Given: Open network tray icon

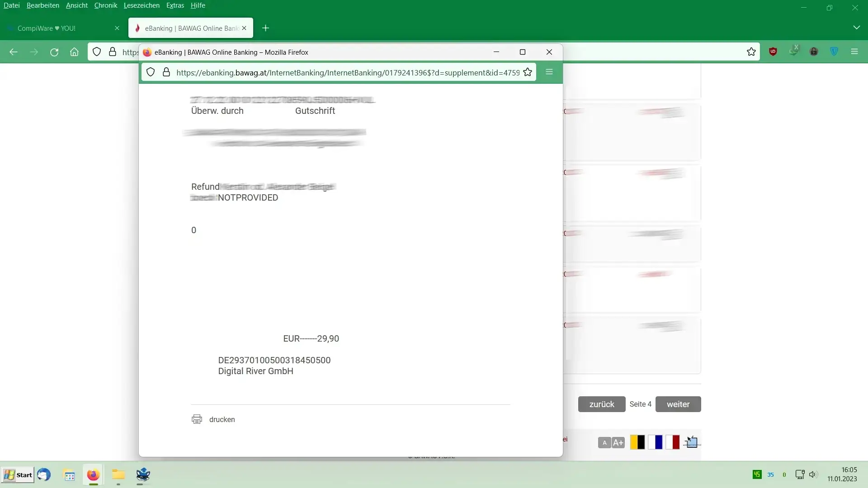Looking at the screenshot, I should click(x=800, y=474).
